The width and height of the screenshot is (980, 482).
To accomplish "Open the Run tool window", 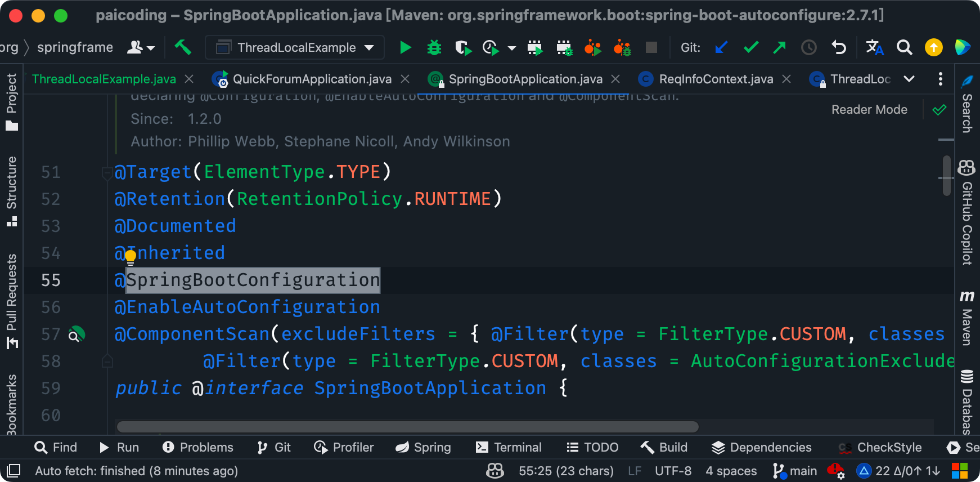I will click(119, 447).
